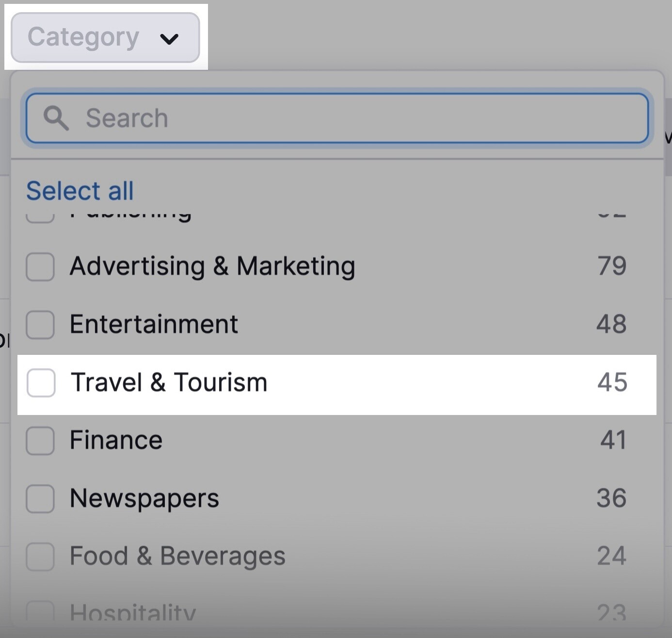Viewport: 672px width, 638px height.
Task: Select the Finance category label
Action: pos(116,440)
